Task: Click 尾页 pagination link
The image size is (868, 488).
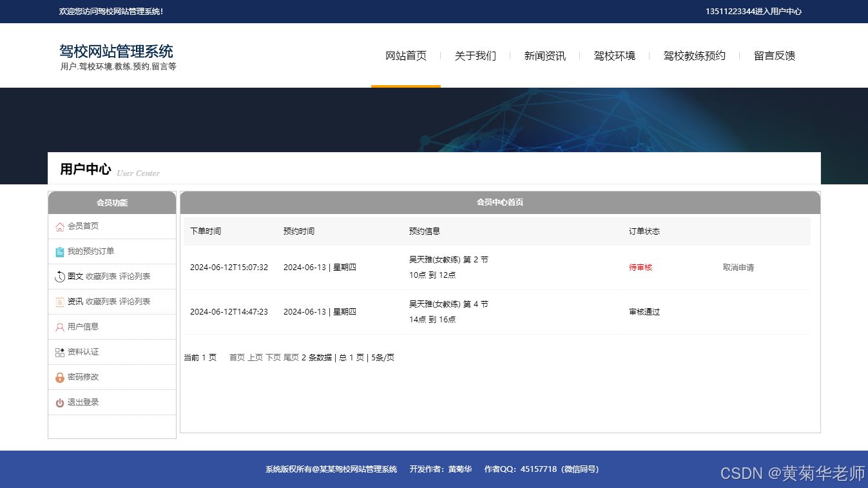Action: 291,358
